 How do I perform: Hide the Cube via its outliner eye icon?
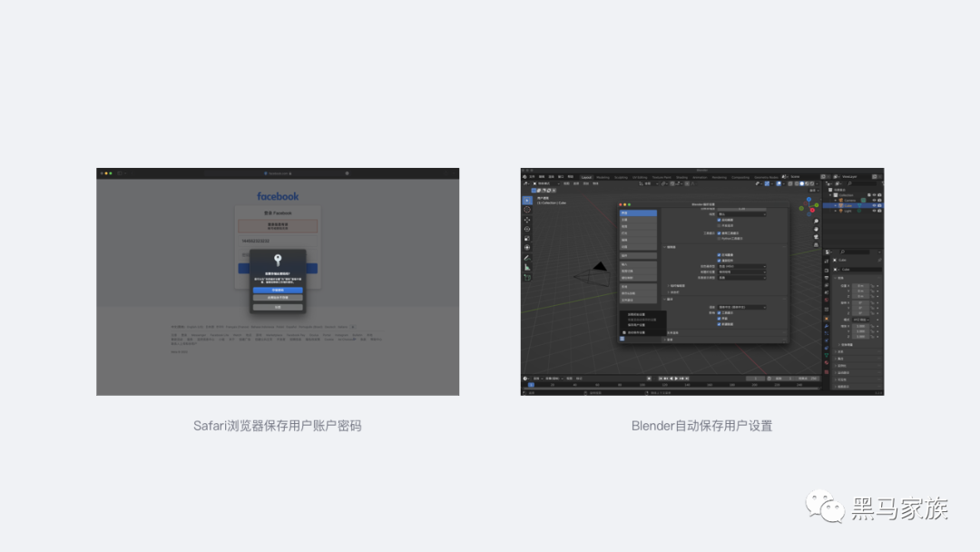[x=874, y=206]
